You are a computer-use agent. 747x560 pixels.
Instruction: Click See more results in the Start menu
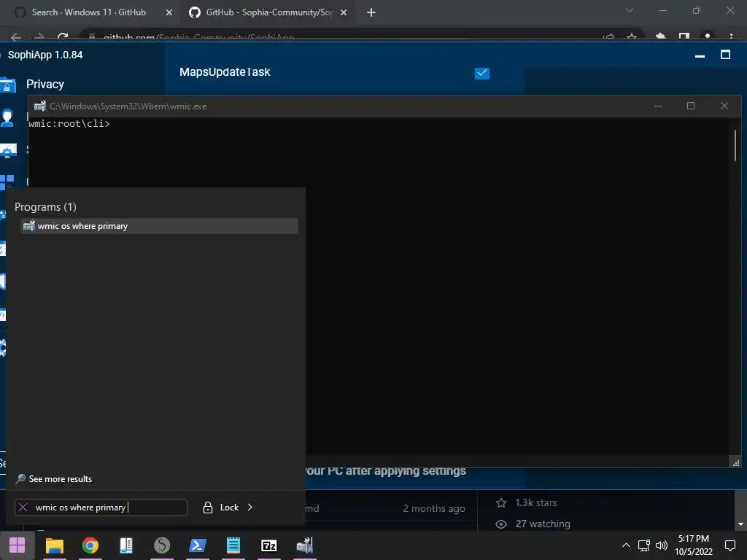(54, 479)
